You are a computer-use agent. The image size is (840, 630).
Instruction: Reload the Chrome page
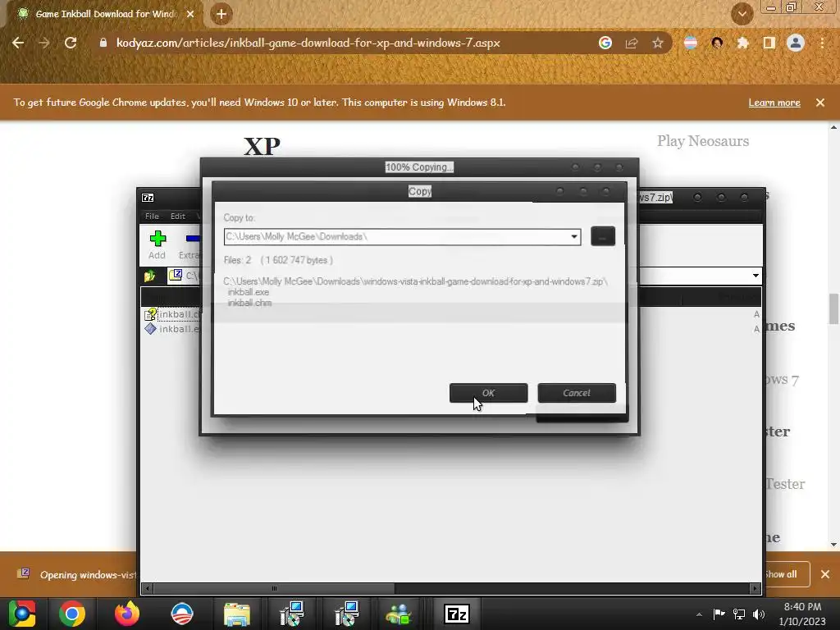click(x=71, y=43)
